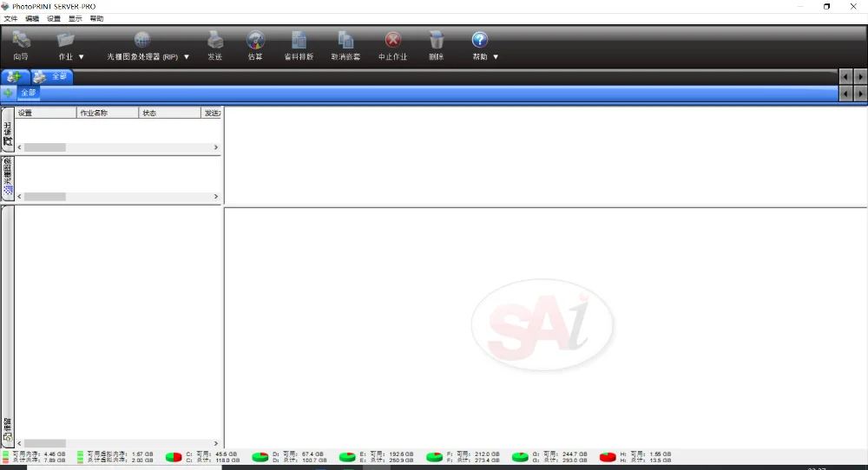Add a printer setup with the plus tab icon

click(x=15, y=76)
